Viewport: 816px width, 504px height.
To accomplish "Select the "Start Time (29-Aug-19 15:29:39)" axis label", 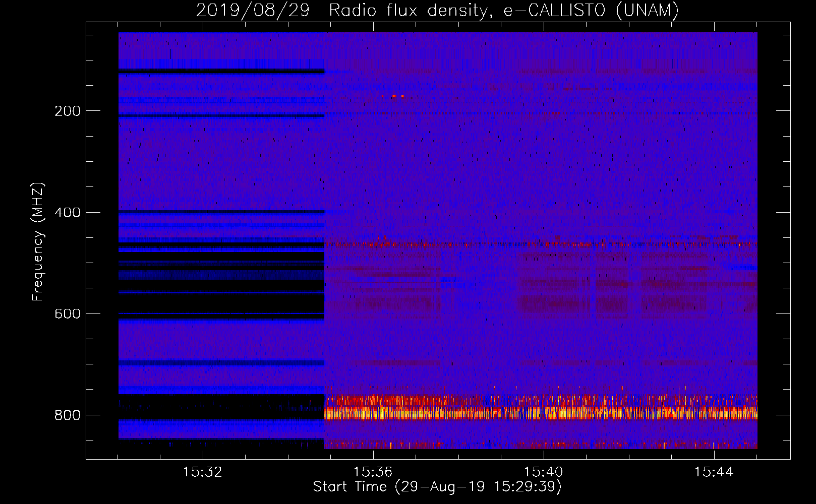I will pos(437,487).
